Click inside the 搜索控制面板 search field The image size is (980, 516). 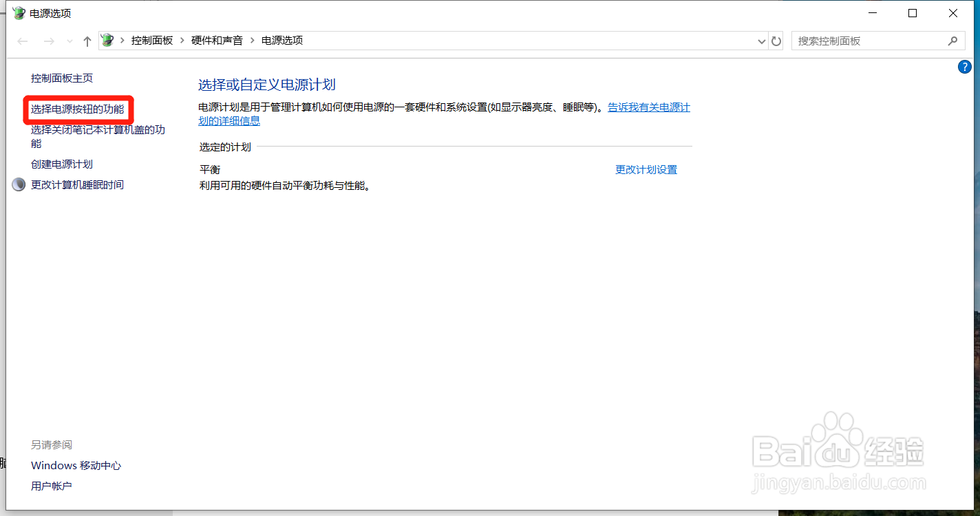coord(860,41)
